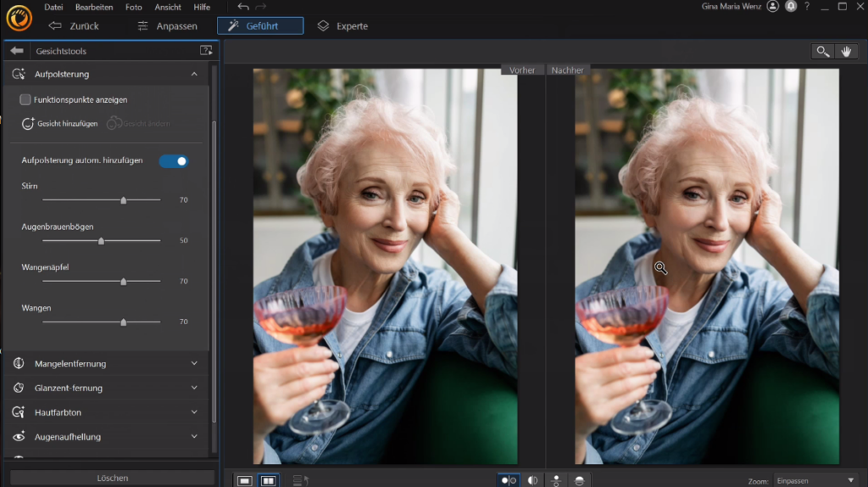Viewport: 868px width, 487px height.
Task: Click the zoom magnifier tool icon
Action: pyautogui.click(x=822, y=52)
